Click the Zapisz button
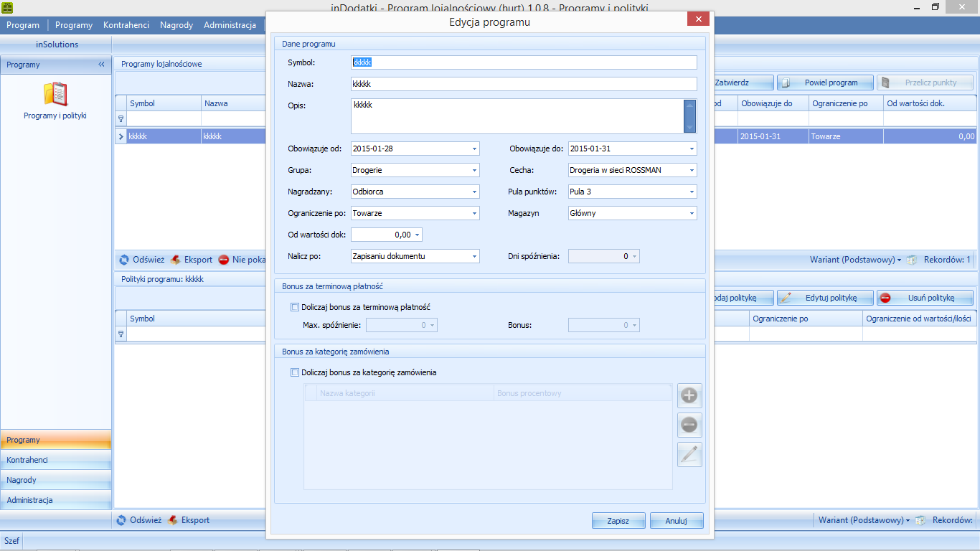The height and width of the screenshot is (551, 980). point(618,521)
